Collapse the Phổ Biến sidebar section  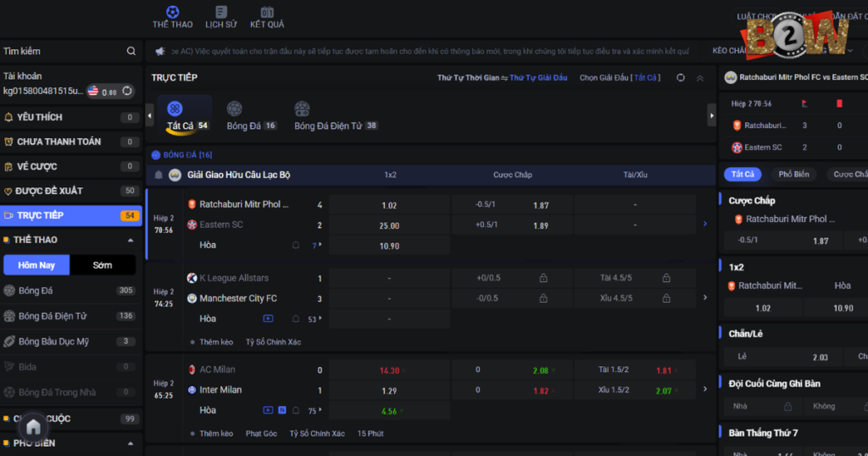click(x=131, y=443)
